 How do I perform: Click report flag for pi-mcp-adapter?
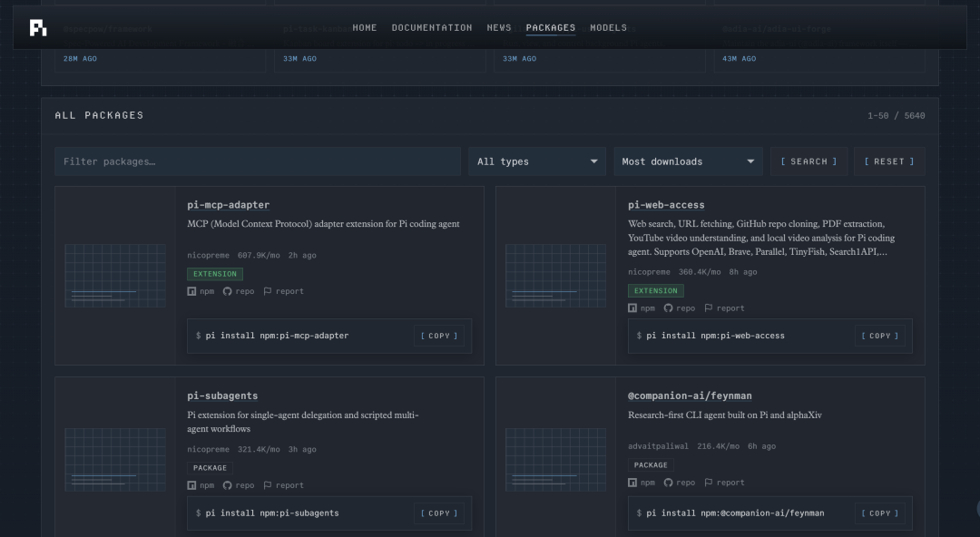(x=284, y=291)
